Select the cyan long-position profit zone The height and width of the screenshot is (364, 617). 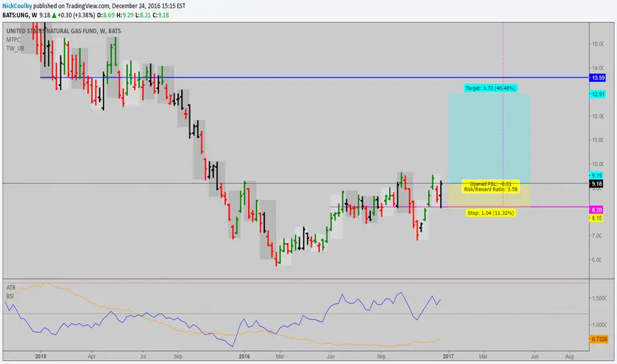[x=489, y=138]
